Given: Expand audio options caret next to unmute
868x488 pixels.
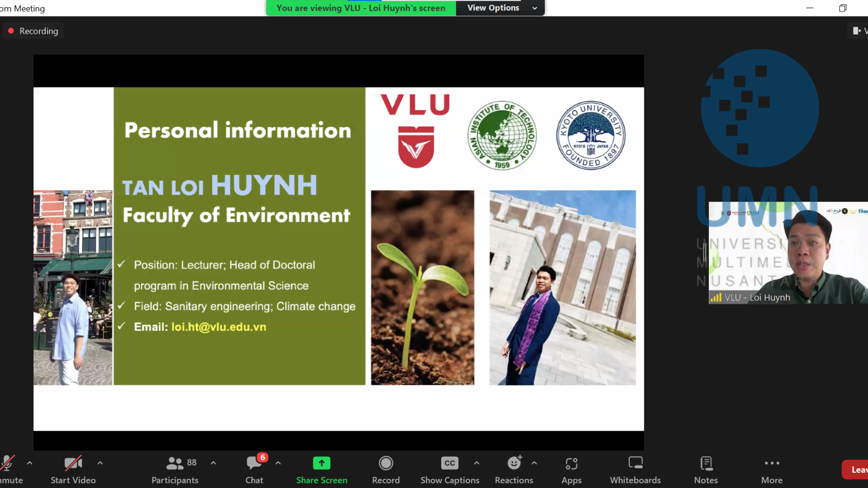Looking at the screenshot, I should pyautogui.click(x=30, y=463).
